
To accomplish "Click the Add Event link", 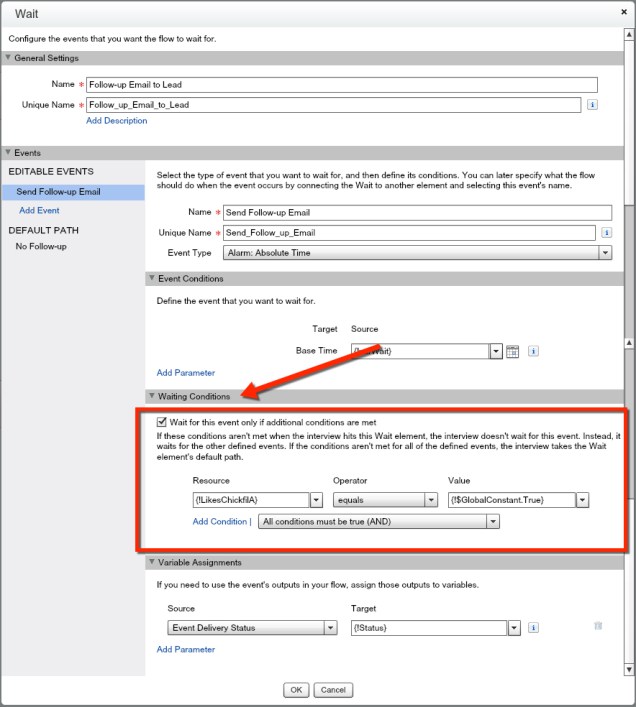I will click(x=40, y=211).
